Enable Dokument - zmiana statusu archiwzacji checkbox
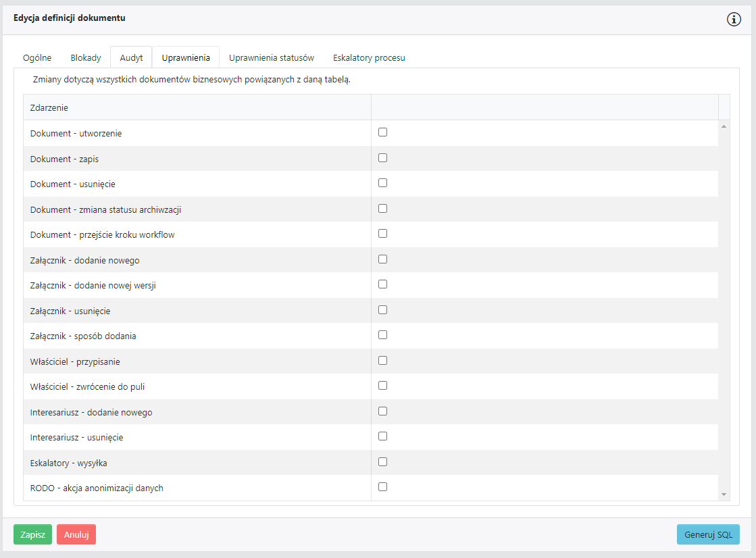 tap(382, 209)
